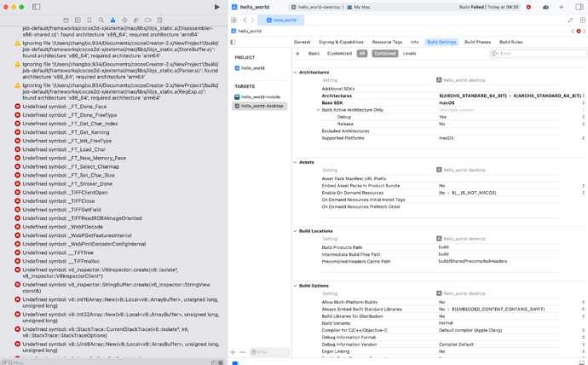
Task: Select the Build Settings tab
Action: pos(441,42)
